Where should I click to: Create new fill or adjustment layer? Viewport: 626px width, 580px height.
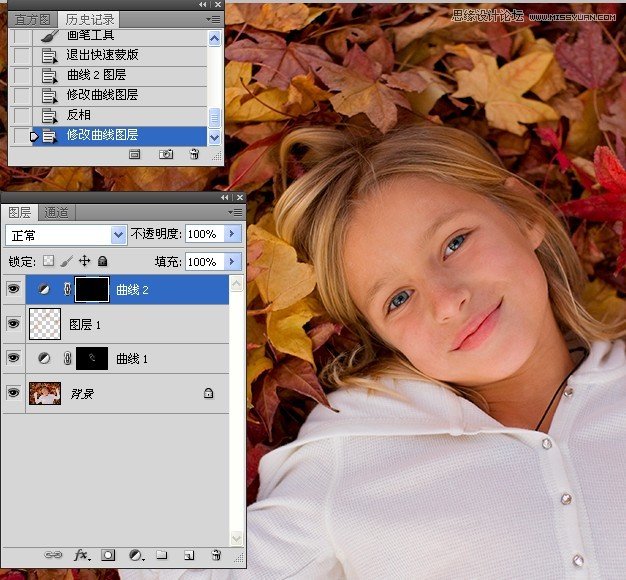[x=136, y=555]
